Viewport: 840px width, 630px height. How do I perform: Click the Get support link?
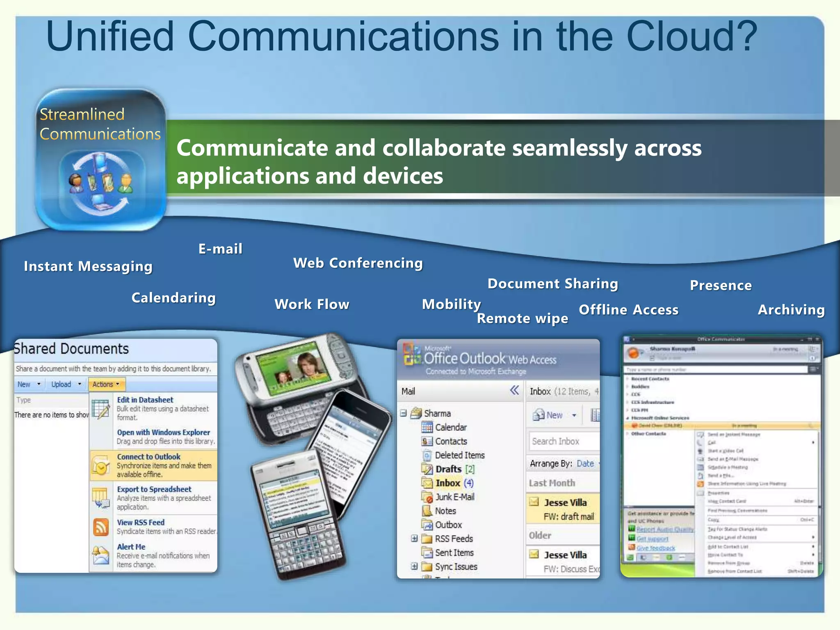[652, 539]
